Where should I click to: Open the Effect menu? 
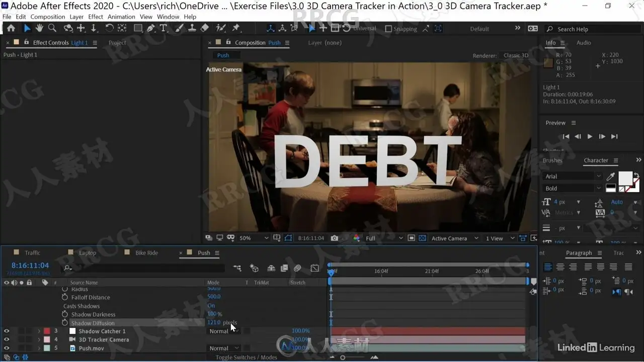click(x=96, y=17)
